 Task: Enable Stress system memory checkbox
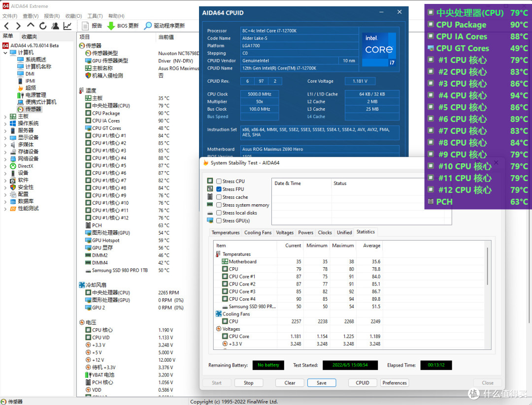(219, 205)
